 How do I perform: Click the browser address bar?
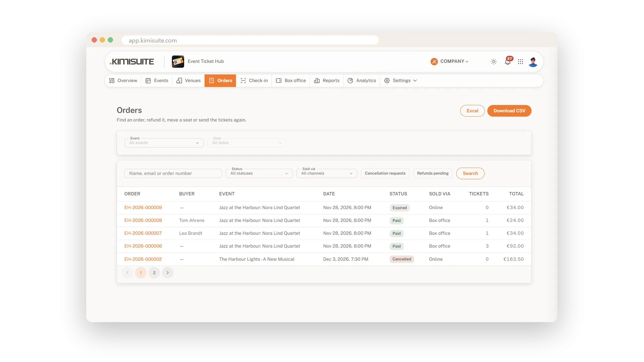250,40
